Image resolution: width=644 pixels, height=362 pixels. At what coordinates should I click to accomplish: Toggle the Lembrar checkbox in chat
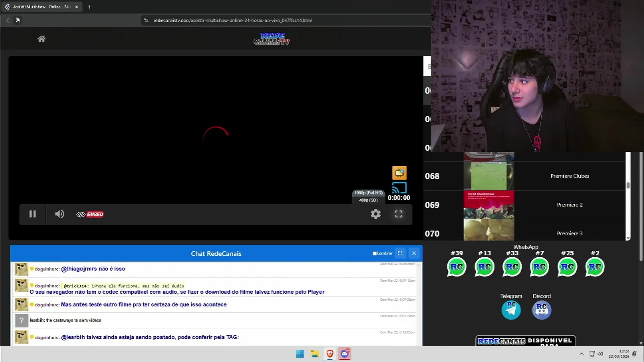pyautogui.click(x=374, y=253)
